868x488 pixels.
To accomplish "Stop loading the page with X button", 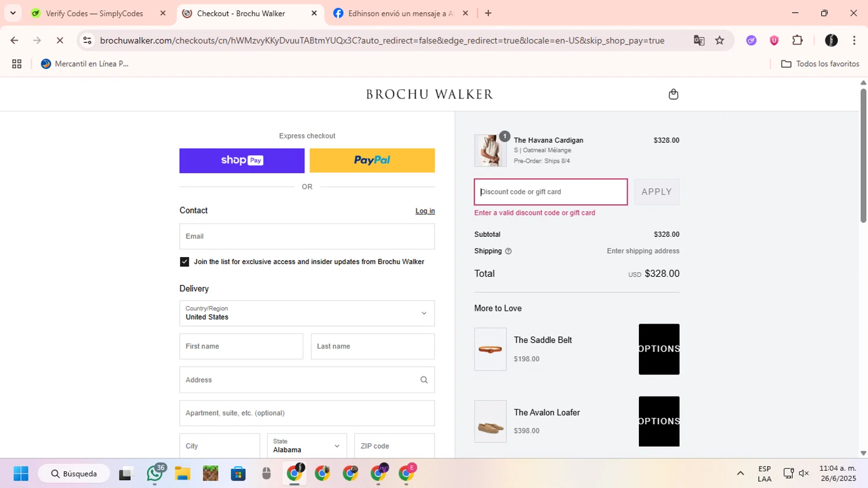I will [60, 40].
